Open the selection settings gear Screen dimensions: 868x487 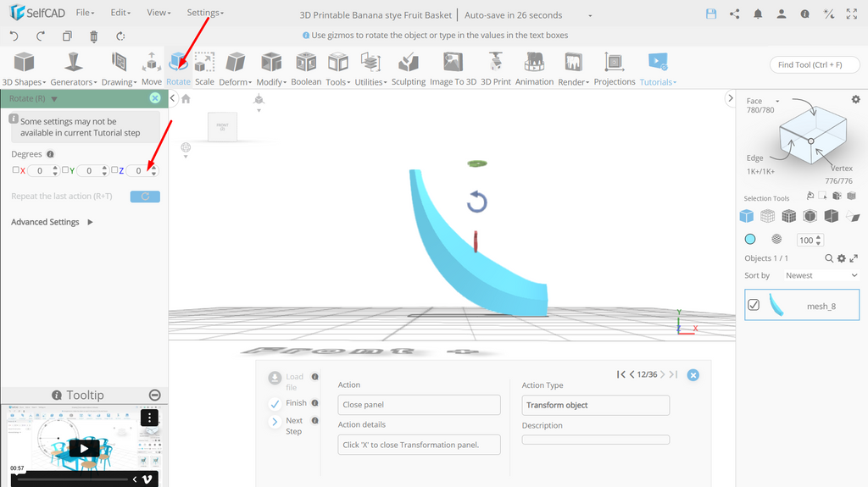pyautogui.click(x=856, y=100)
